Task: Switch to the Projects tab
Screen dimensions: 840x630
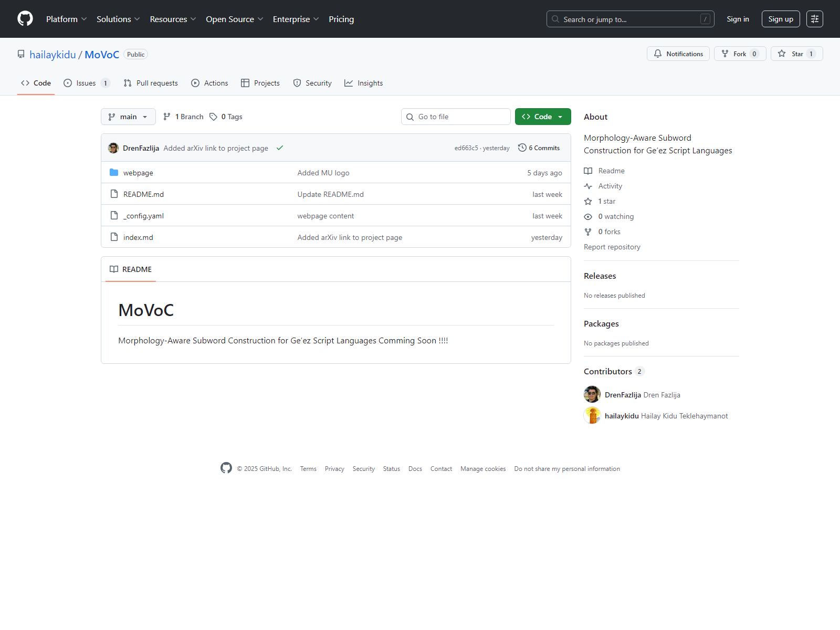Action: (260, 83)
